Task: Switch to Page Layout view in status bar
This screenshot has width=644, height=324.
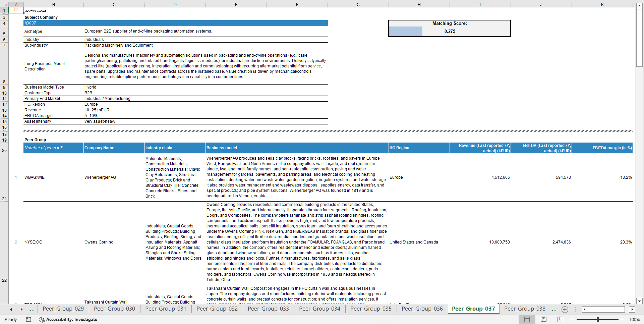Action: tap(543, 319)
